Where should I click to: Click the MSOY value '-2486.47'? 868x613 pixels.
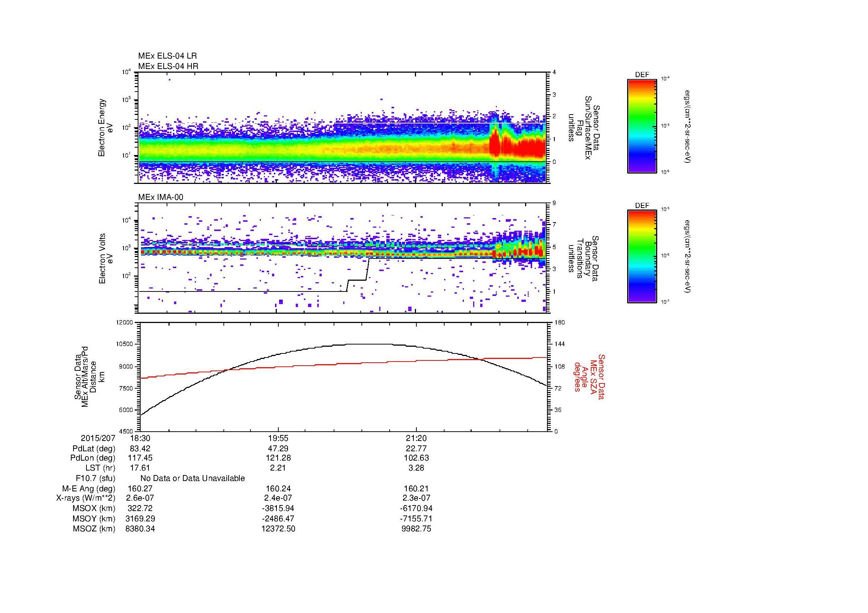pos(278,518)
